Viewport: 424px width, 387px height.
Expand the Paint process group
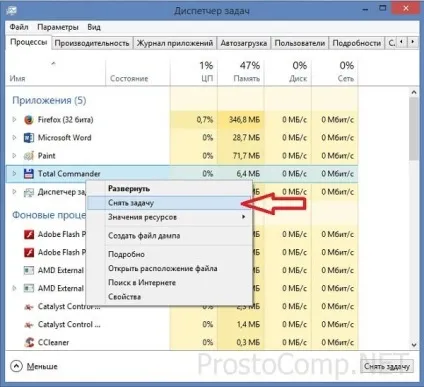[x=14, y=155]
